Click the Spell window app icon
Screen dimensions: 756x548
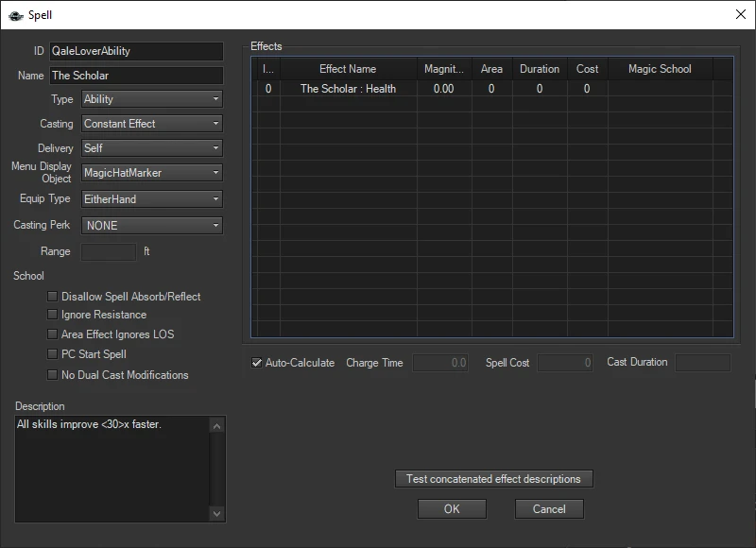pyautogui.click(x=16, y=15)
